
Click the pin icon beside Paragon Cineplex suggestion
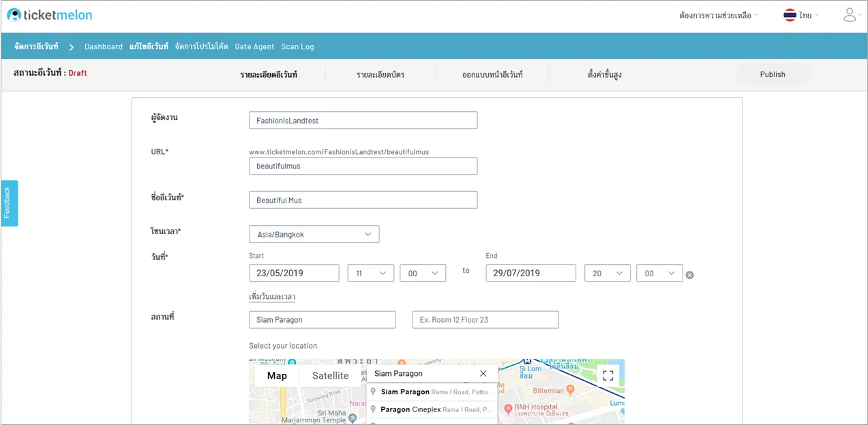pos(373,409)
